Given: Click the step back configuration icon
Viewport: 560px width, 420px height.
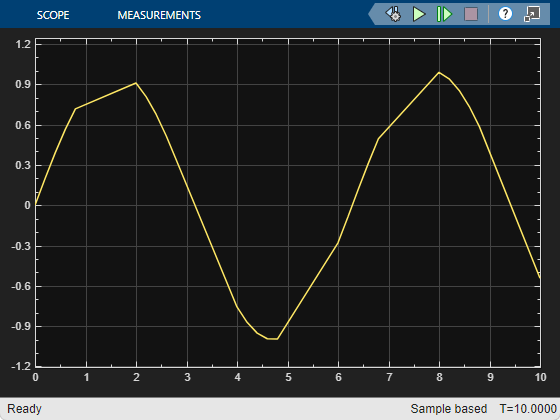Looking at the screenshot, I should click(393, 14).
